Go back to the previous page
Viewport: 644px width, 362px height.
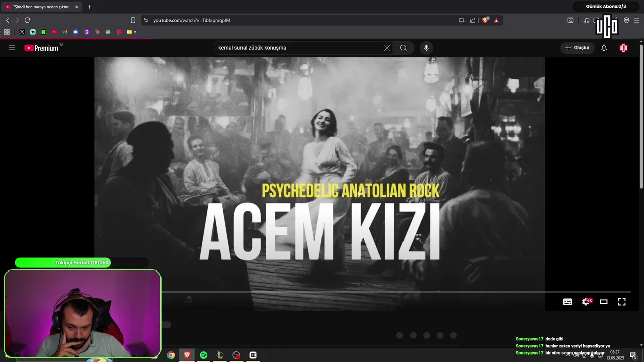(7, 20)
